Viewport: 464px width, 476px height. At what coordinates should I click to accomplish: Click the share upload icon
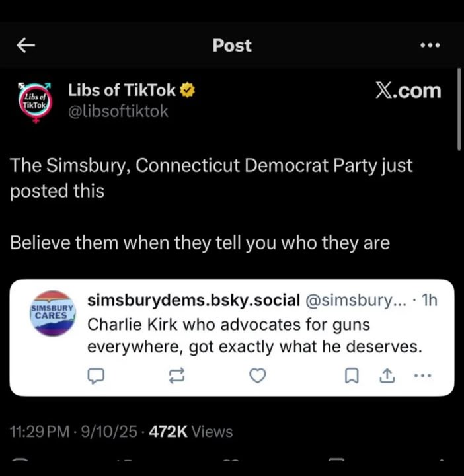[387, 376]
